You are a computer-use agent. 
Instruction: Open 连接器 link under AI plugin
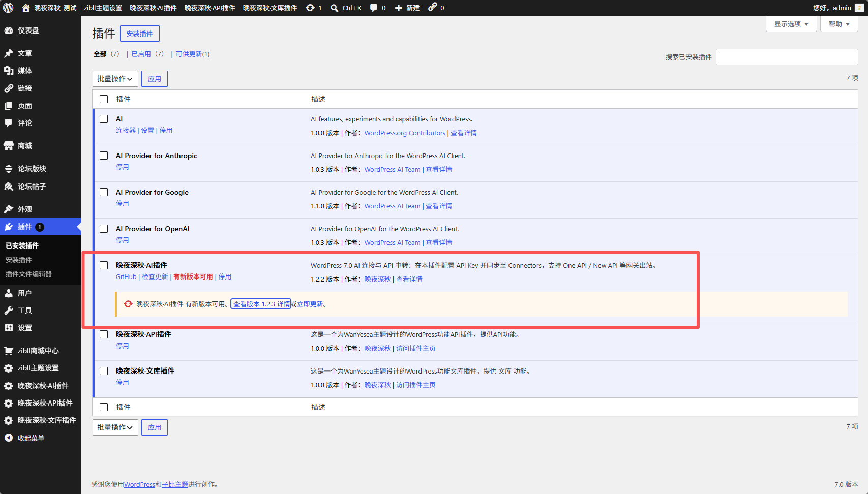(x=126, y=130)
